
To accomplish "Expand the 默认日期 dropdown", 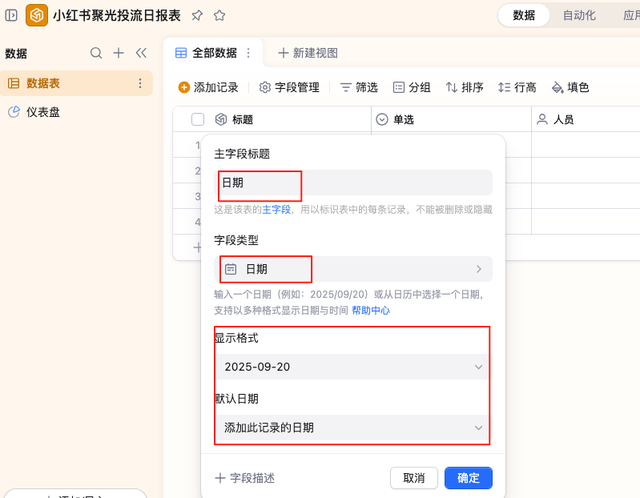I will pyautogui.click(x=353, y=427).
